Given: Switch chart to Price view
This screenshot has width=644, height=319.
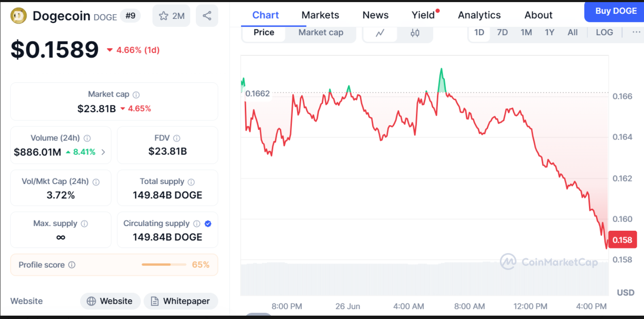Looking at the screenshot, I should click(264, 33).
